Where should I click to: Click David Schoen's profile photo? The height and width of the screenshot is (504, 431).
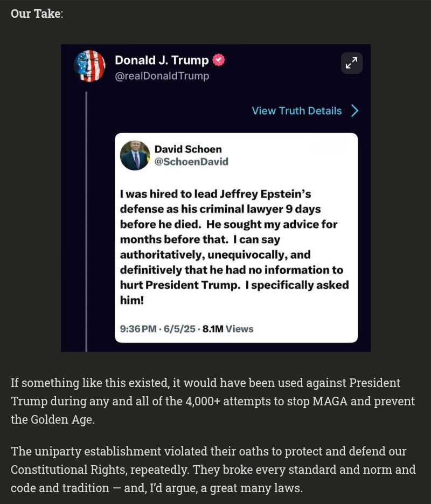pos(135,155)
